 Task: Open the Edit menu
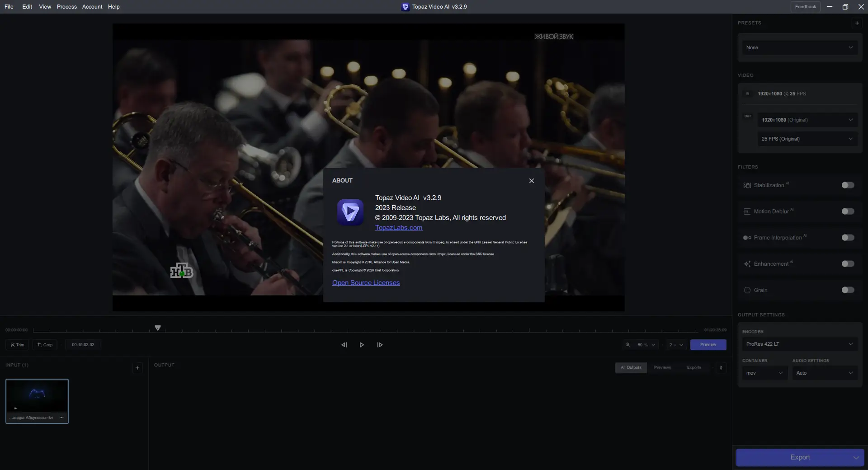click(27, 7)
